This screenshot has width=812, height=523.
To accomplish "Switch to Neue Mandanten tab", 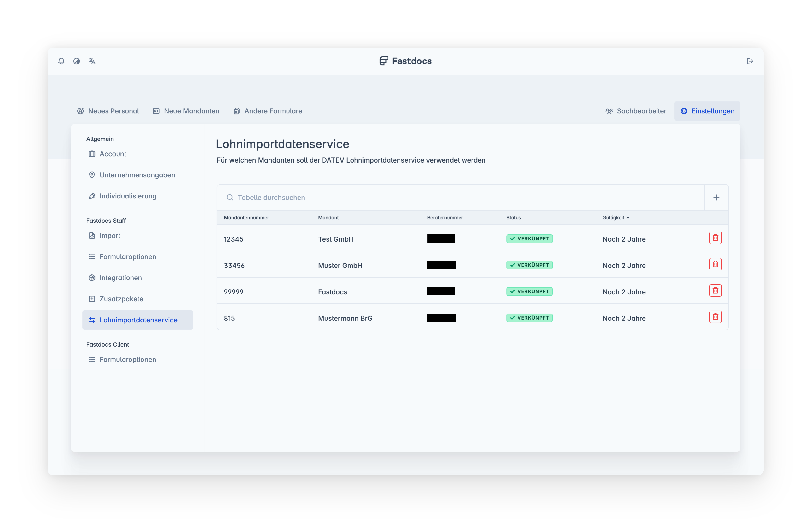I will [x=186, y=111].
